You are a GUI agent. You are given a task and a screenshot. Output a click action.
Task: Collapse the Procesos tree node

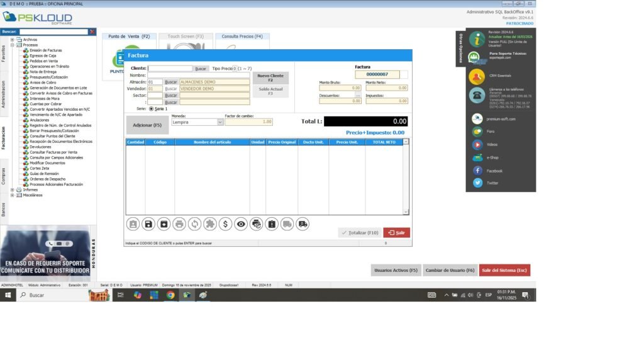click(12, 45)
